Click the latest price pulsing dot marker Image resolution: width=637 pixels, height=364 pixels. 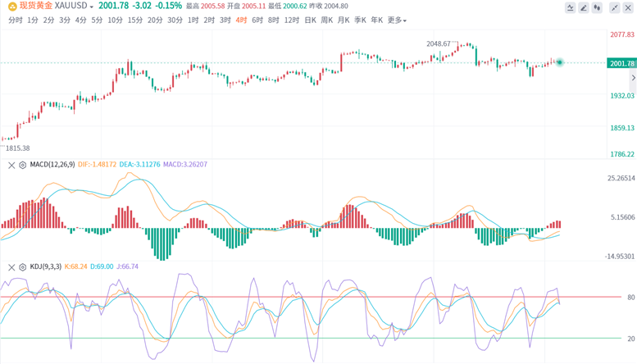[560, 62]
